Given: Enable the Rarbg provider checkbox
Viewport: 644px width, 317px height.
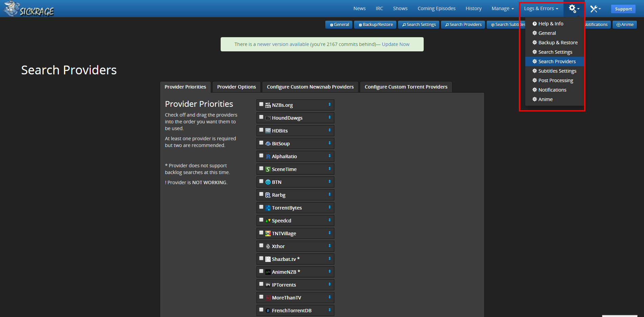Looking at the screenshot, I should pyautogui.click(x=261, y=194).
